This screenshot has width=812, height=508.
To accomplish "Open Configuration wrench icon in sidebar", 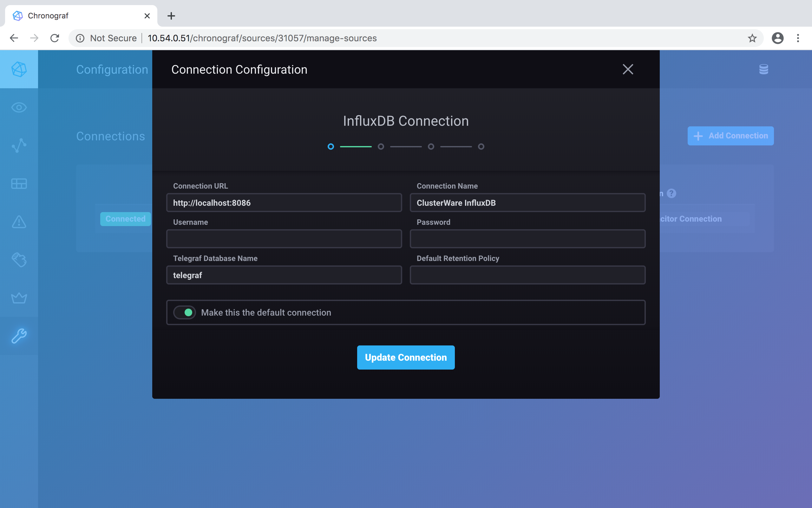I will [19, 336].
